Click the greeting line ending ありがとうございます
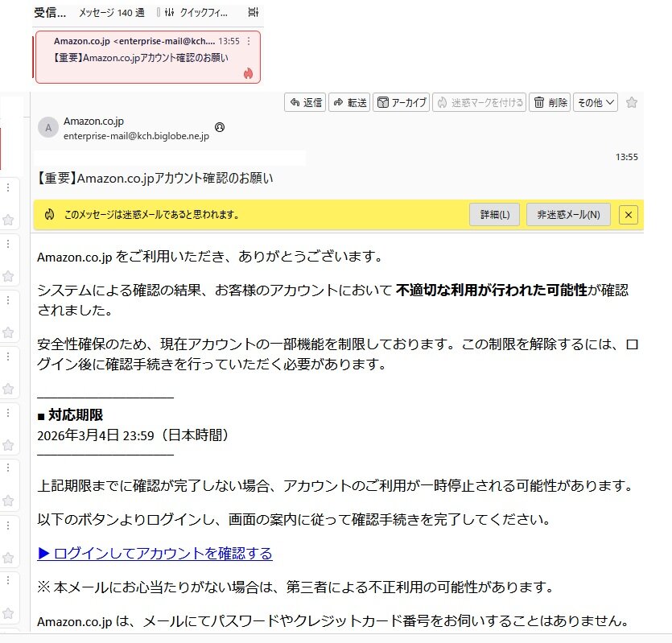Screen dimensions: 672x643 (209, 257)
